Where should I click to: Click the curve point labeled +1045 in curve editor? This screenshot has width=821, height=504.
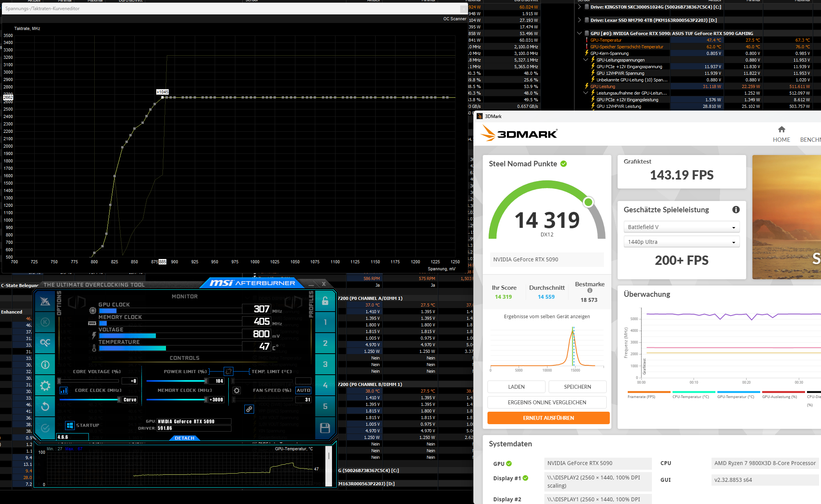(162, 97)
